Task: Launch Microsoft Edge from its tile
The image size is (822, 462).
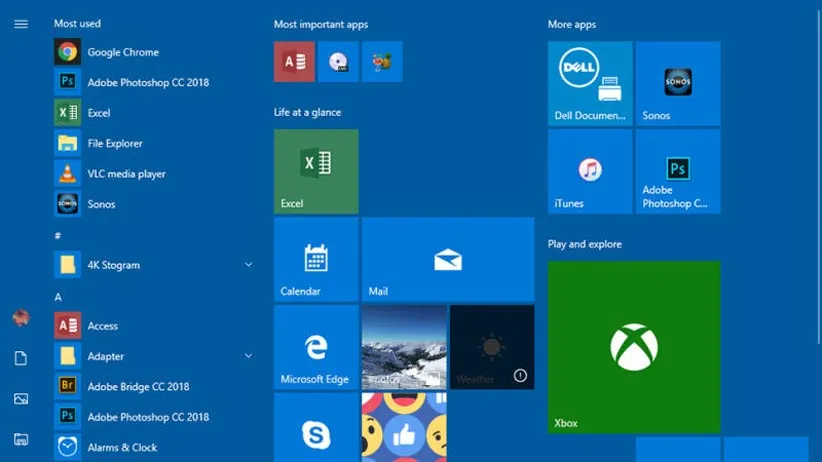Action: tap(316, 347)
